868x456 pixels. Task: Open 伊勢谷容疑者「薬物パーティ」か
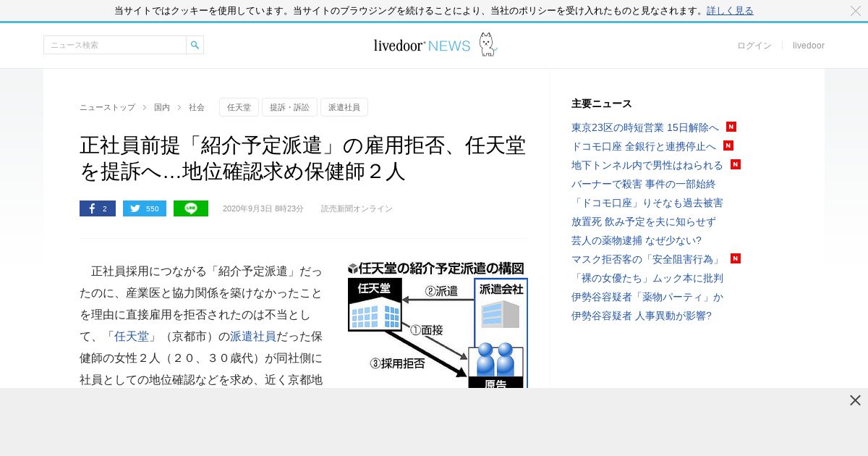pyautogui.click(x=647, y=297)
